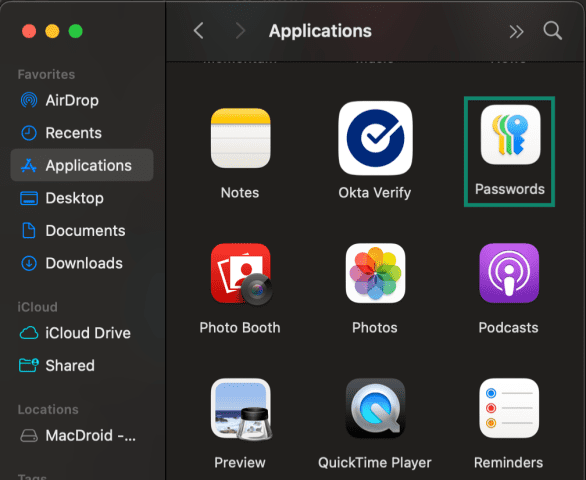The width and height of the screenshot is (586, 480).
Task: Close the Finder window with red button
Action: [29, 31]
